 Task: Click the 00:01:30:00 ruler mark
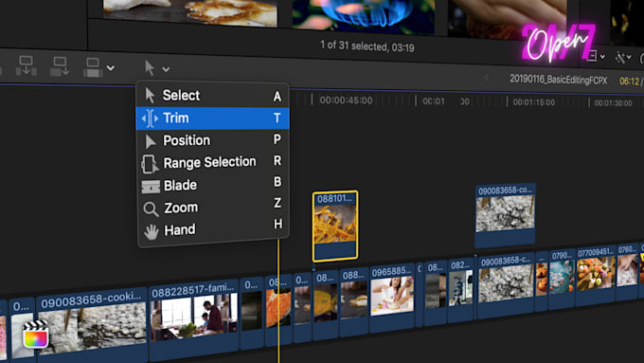[x=613, y=102]
